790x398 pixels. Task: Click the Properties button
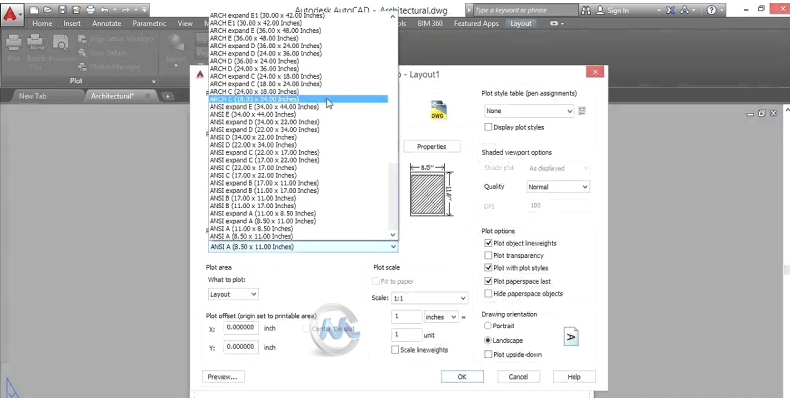432,147
